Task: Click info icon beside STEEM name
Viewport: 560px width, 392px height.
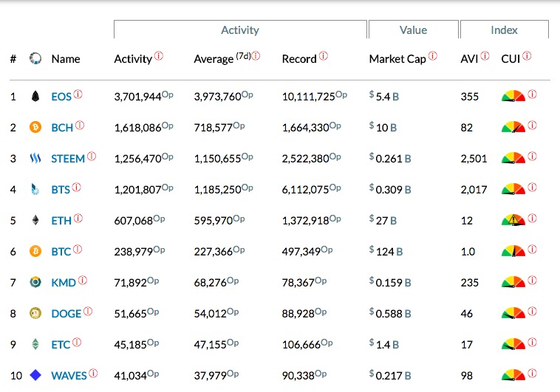Action: (x=92, y=157)
